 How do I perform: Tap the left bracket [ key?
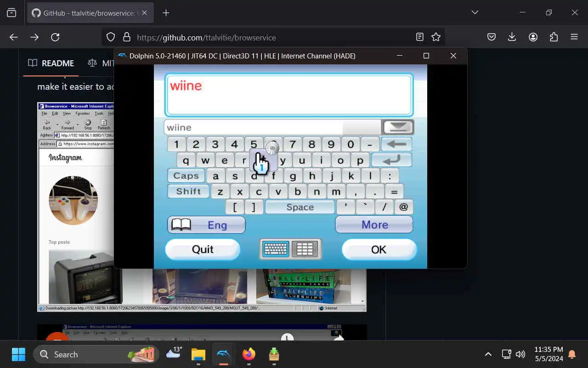click(235, 207)
